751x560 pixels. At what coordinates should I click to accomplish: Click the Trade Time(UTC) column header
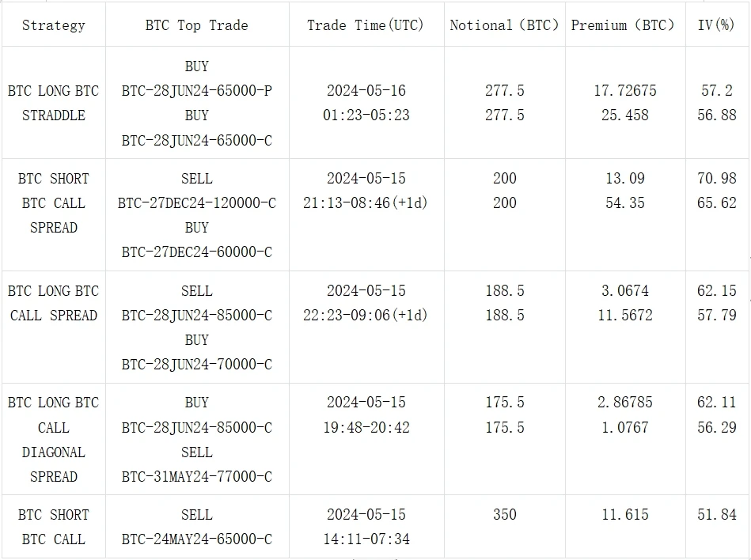coord(366,25)
